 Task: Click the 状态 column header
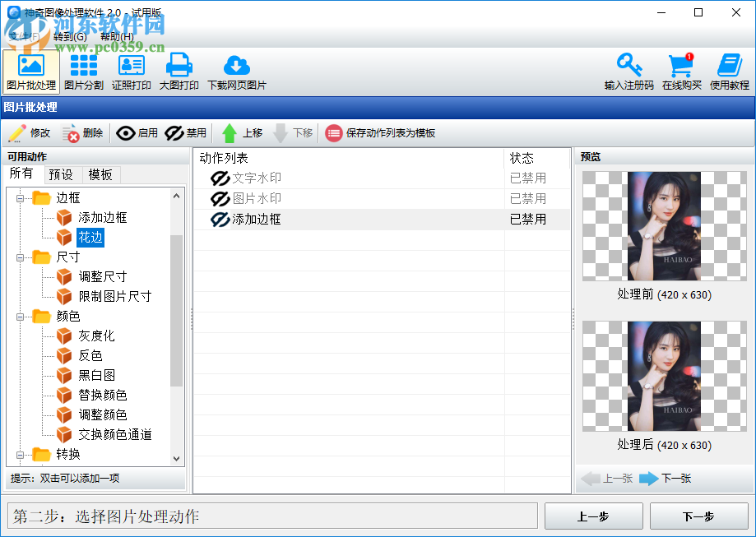pyautogui.click(x=536, y=159)
